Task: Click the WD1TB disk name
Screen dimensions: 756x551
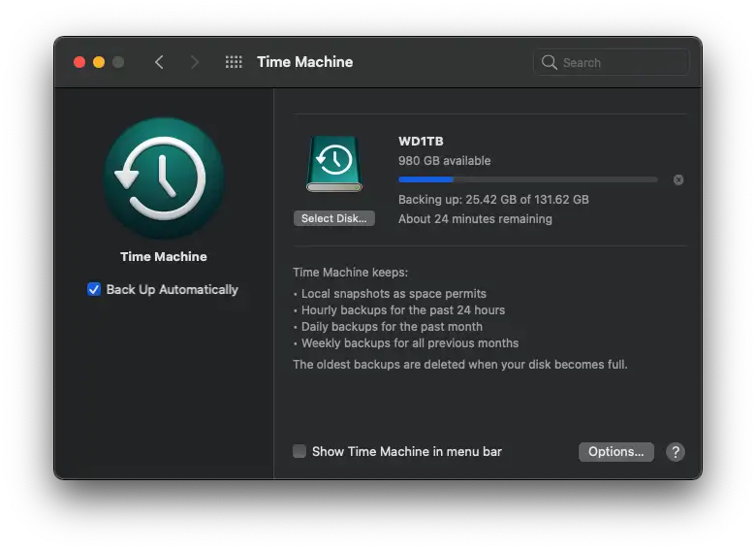Action: click(x=421, y=142)
